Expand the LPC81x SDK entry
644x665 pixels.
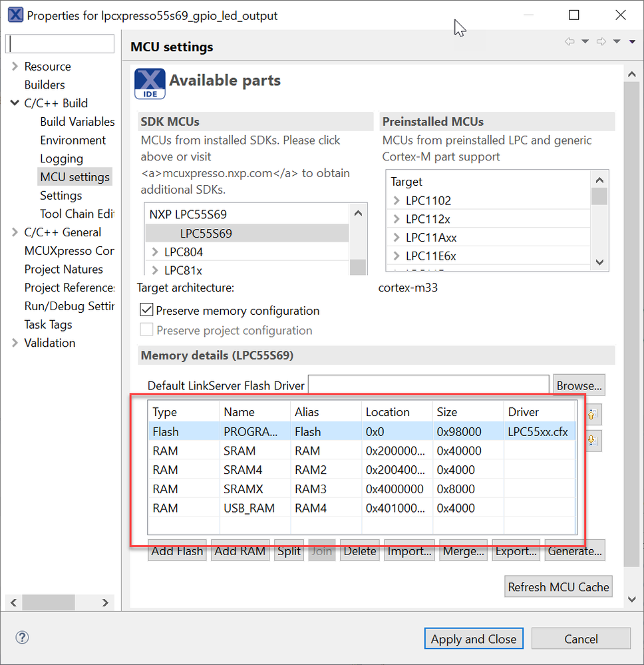[155, 270]
